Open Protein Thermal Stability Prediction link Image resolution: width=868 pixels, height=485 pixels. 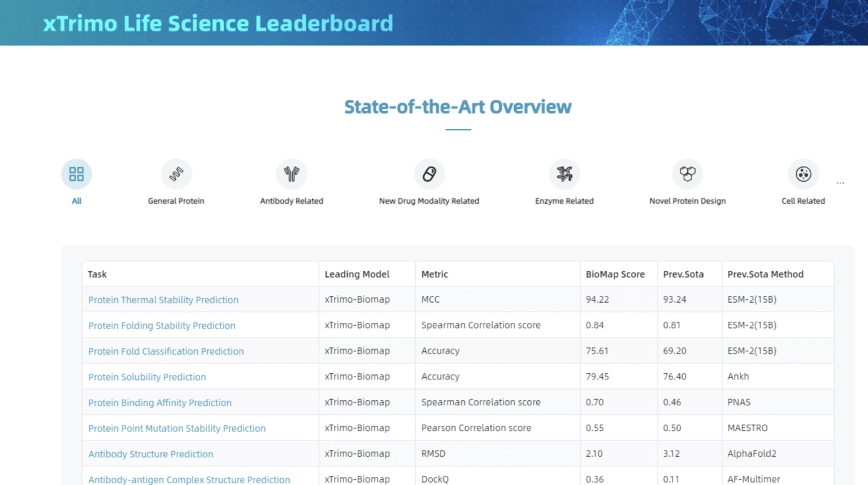coord(163,300)
